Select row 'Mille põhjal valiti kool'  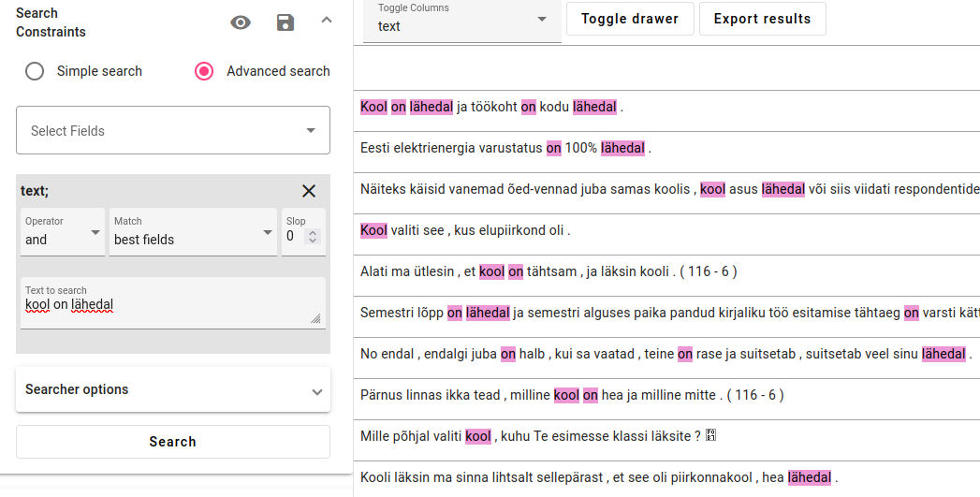point(666,441)
